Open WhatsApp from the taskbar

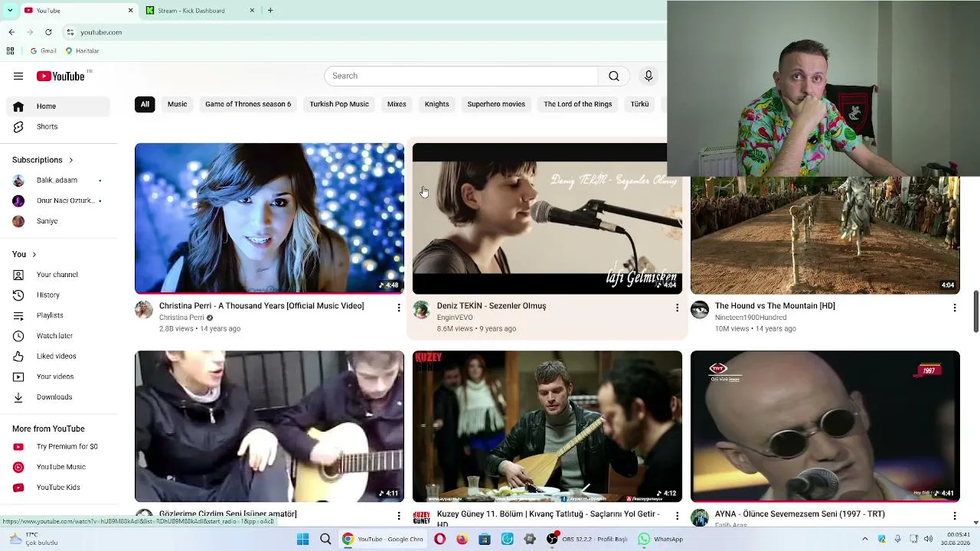tap(661, 540)
